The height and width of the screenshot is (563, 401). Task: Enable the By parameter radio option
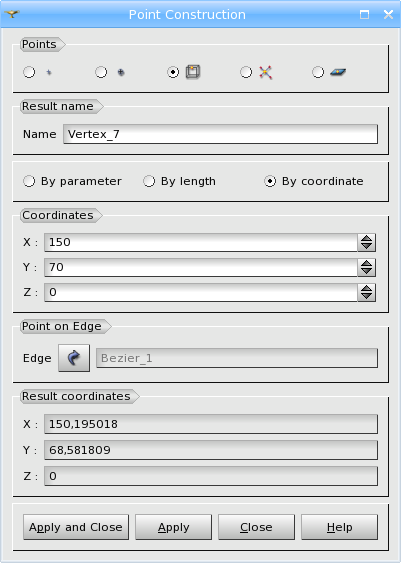(x=29, y=181)
